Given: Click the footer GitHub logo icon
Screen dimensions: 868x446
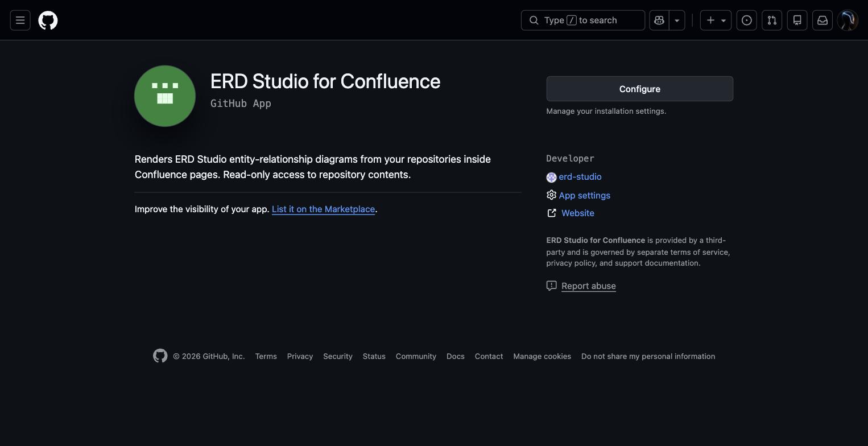Looking at the screenshot, I should [160, 356].
